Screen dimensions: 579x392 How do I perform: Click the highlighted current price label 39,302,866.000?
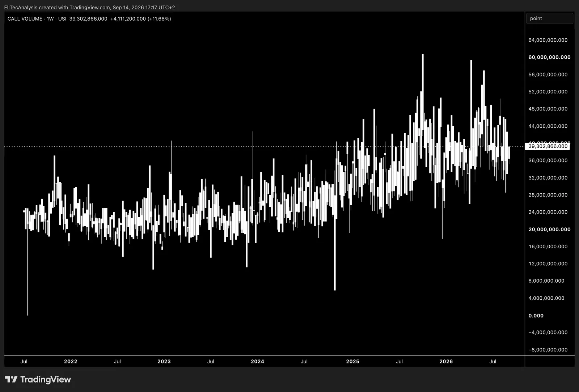tap(548, 146)
